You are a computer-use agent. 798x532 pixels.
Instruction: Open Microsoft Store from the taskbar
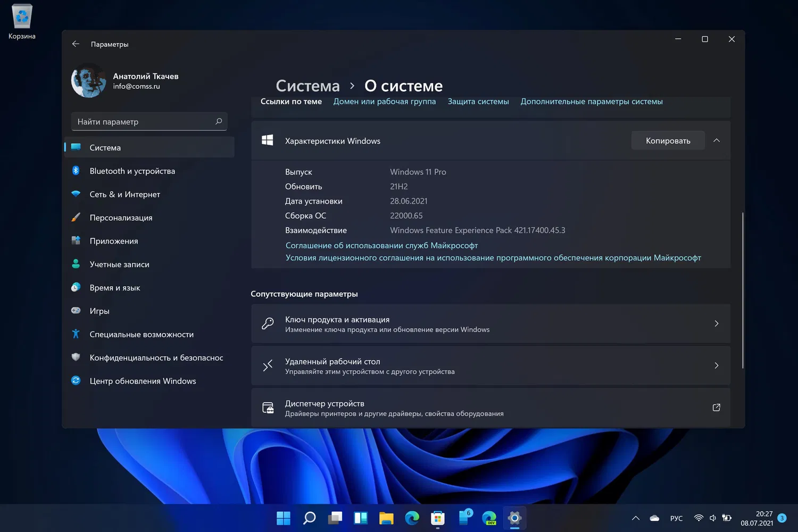437,518
